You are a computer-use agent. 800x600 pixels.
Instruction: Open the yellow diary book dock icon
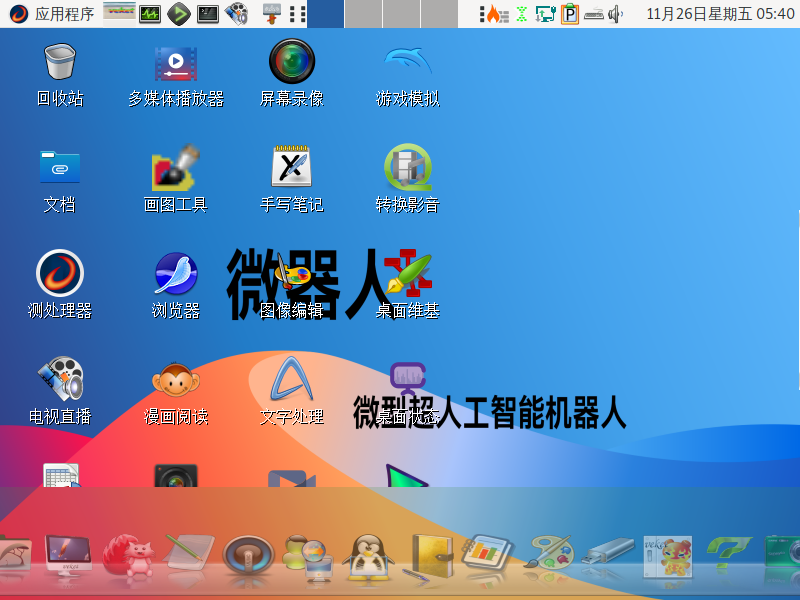[x=428, y=557]
